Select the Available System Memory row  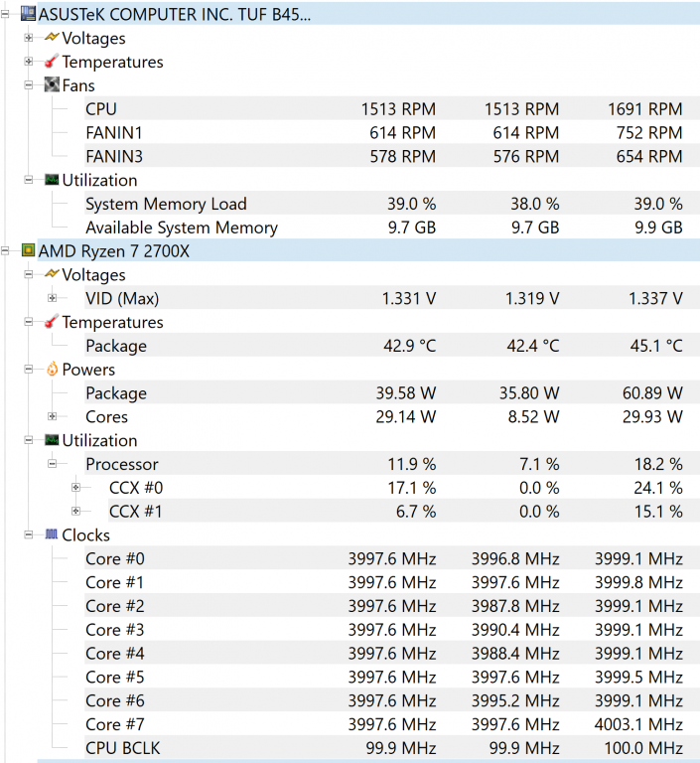(392, 228)
